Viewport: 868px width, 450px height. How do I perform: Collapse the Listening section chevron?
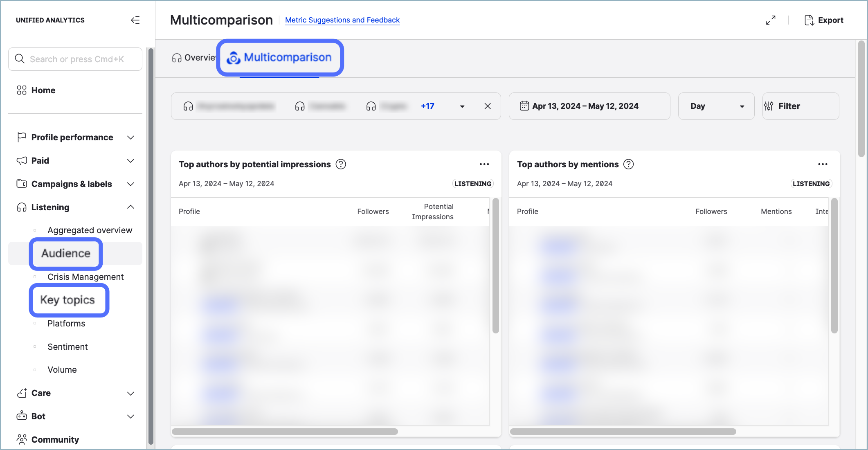[130, 207]
